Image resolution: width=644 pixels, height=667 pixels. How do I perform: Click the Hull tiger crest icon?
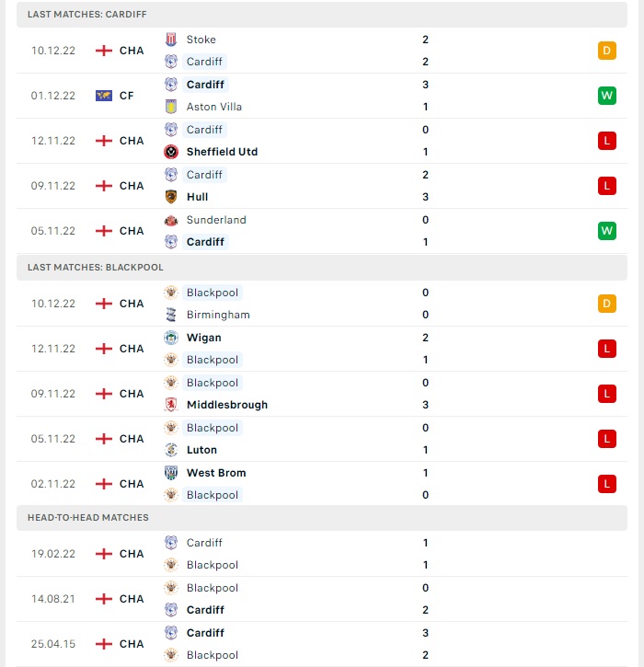pos(171,197)
